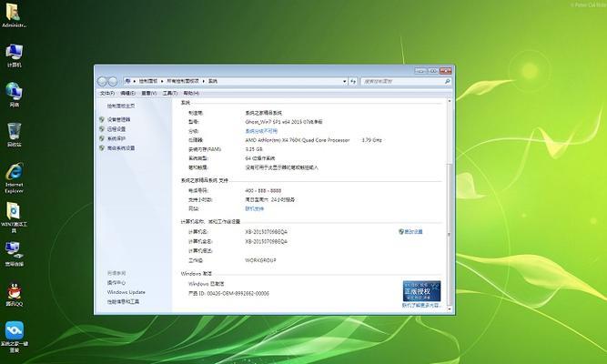Select the WORKGROUP workgroup value
Viewport: 607px width, 364px height.
tap(260, 260)
